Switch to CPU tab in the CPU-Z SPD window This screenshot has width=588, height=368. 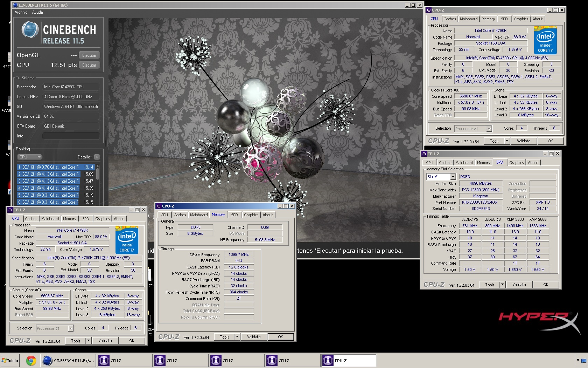click(429, 163)
